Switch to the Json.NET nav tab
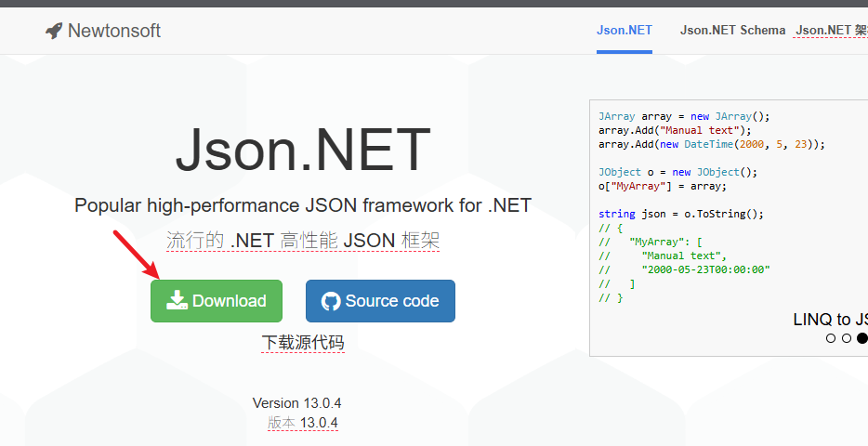Image resolution: width=868 pixels, height=446 pixels. click(624, 30)
